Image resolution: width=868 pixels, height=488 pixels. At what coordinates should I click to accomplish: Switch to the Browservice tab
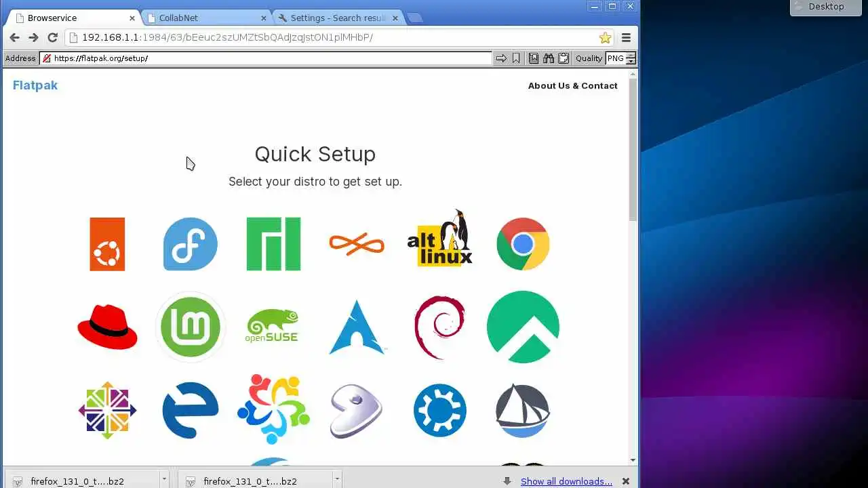coord(75,18)
